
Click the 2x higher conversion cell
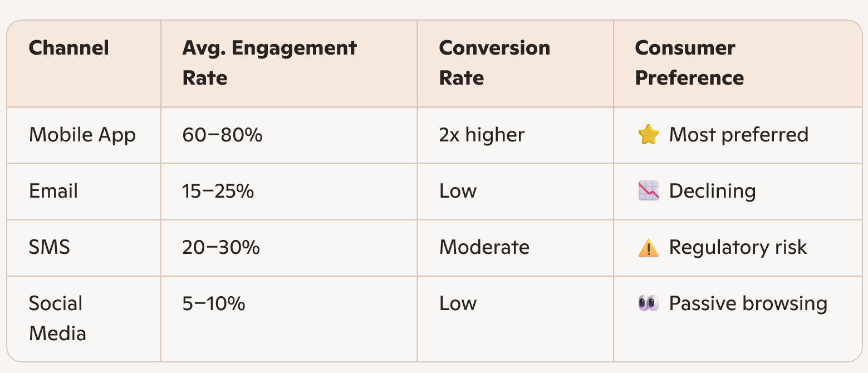point(482,135)
